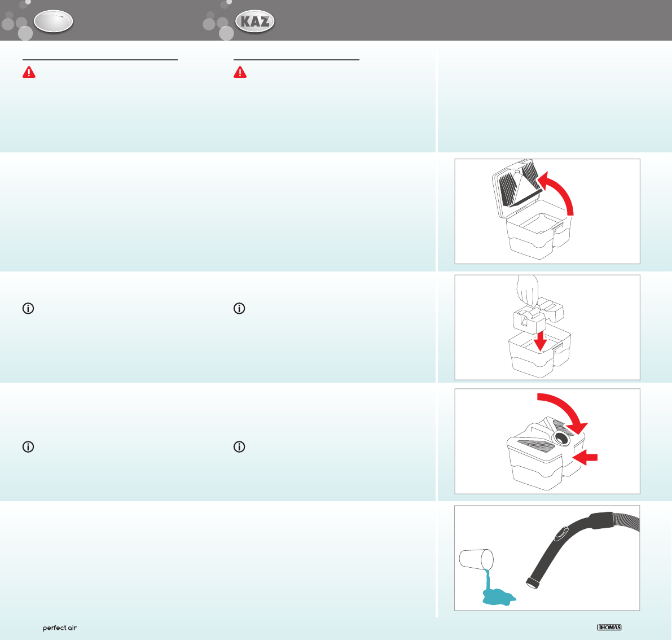Open the lid-opening filter box illustration
672x640 pixels.
pyautogui.click(x=547, y=211)
